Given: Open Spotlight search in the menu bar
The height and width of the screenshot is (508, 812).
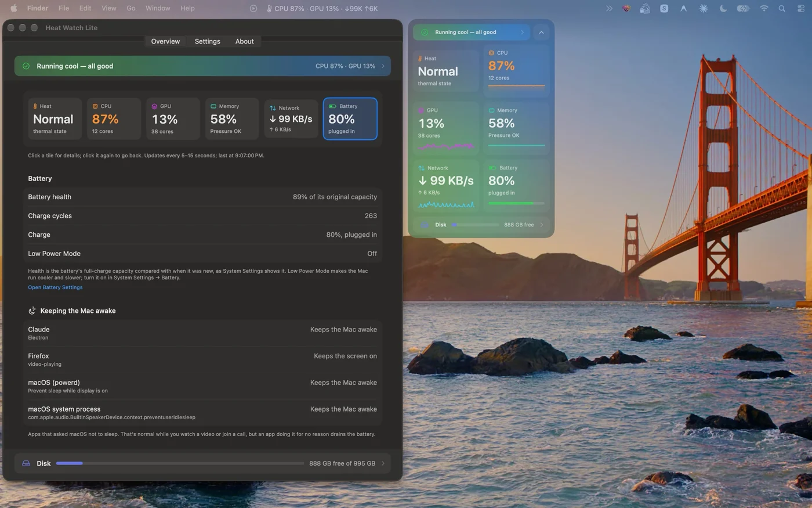Looking at the screenshot, I should point(782,8).
